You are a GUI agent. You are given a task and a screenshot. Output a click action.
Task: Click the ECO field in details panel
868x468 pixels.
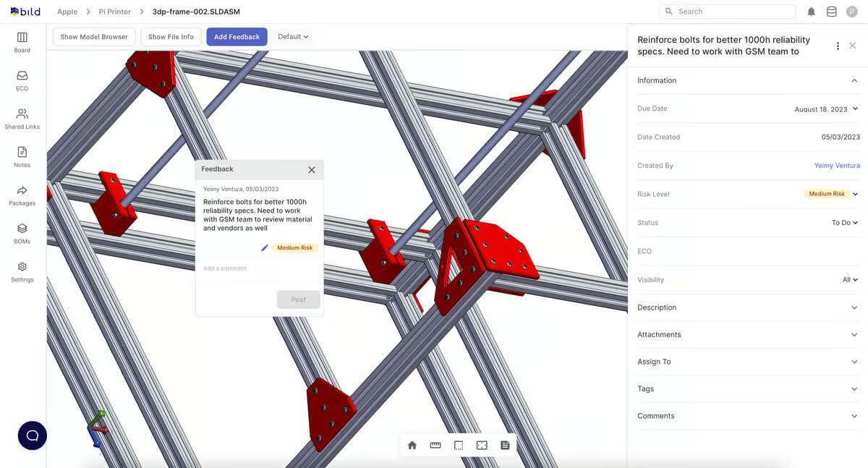[748, 251]
